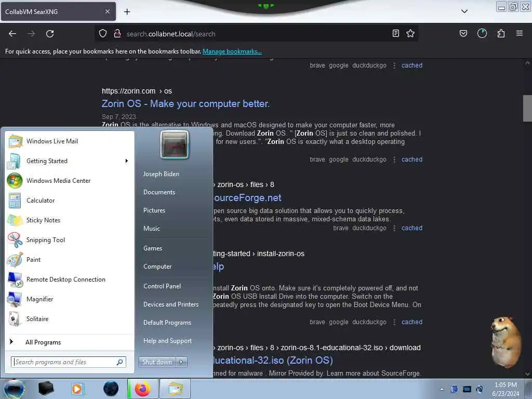Launch Windows Media Center
The image size is (532, 399).
click(x=70, y=180)
